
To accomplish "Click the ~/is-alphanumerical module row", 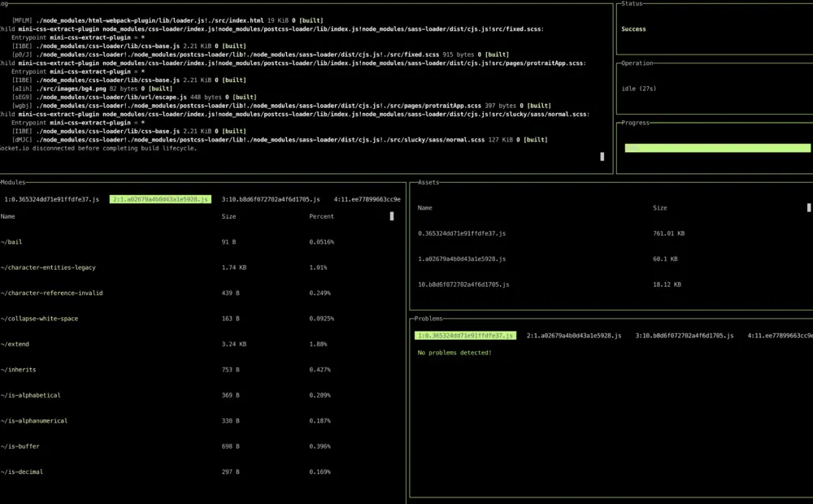I will (167, 420).
